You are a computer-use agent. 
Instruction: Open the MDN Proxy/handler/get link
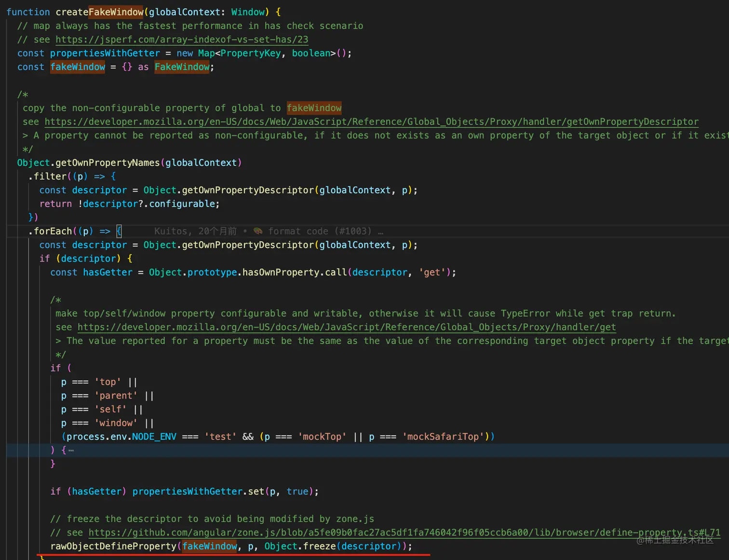347,327
